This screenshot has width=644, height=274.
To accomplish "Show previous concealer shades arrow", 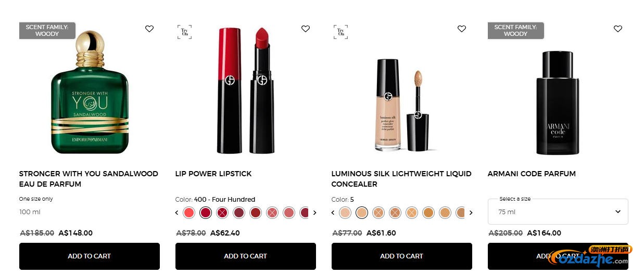I will (333, 213).
